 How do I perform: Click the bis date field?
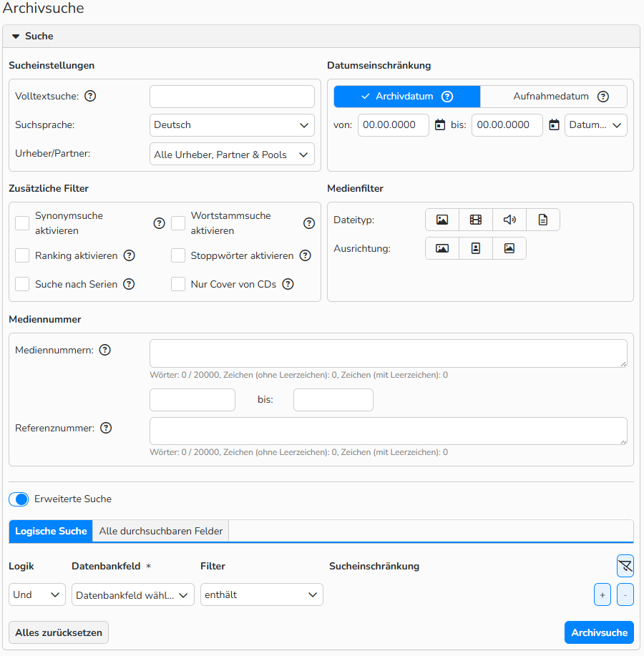pos(507,125)
